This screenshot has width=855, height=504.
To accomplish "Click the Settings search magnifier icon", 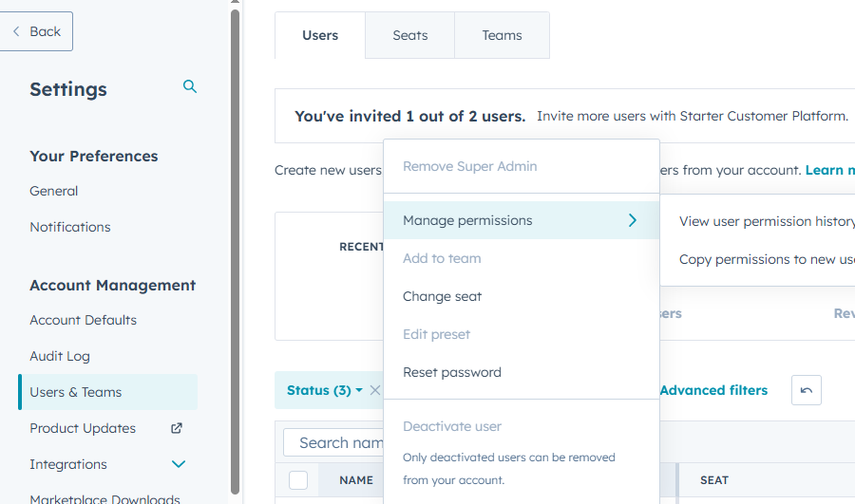I will (x=190, y=87).
